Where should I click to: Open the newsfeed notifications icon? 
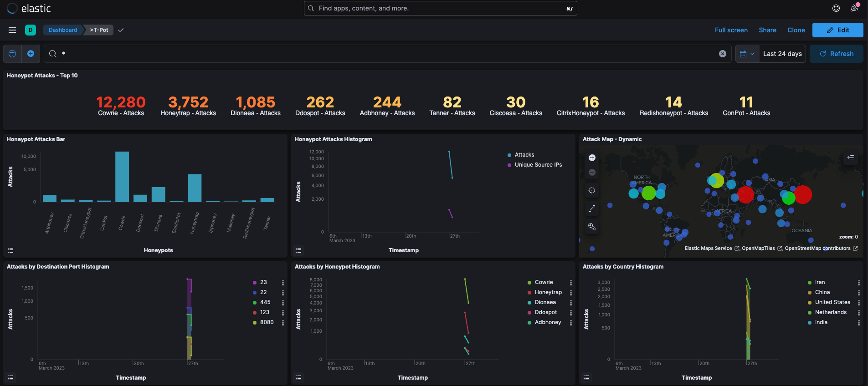tap(854, 8)
